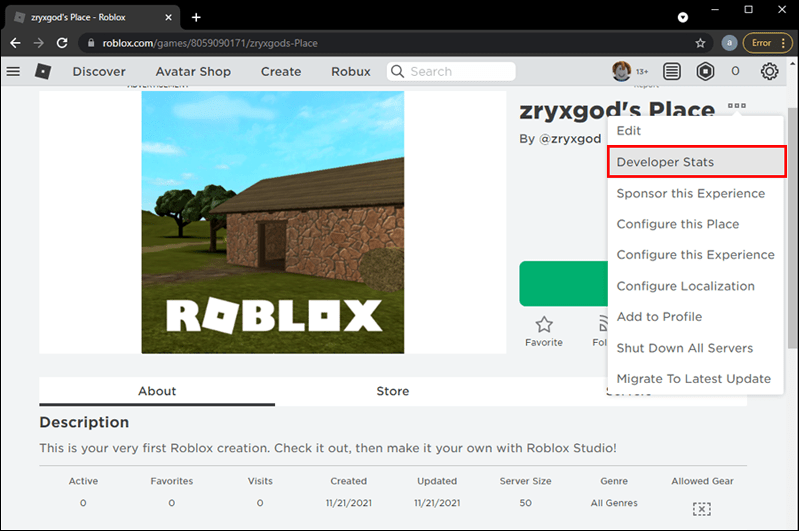Reload the page with refresh icon
The width and height of the screenshot is (799, 531).
[62, 43]
